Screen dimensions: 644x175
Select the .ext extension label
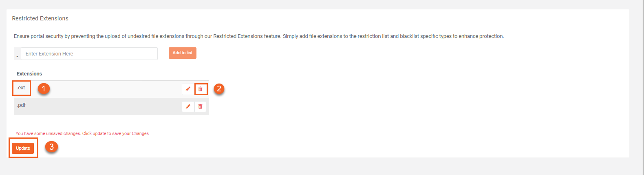(21, 88)
